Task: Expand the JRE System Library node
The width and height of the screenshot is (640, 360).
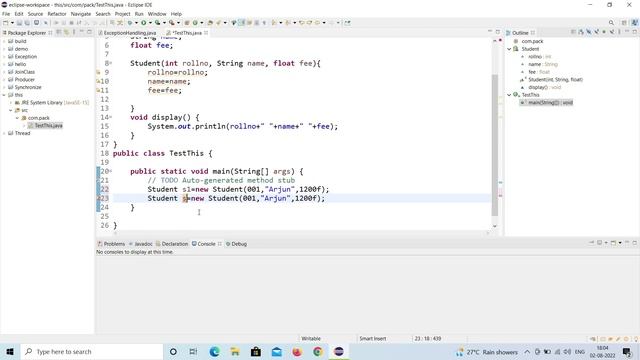Action: coord(11,102)
